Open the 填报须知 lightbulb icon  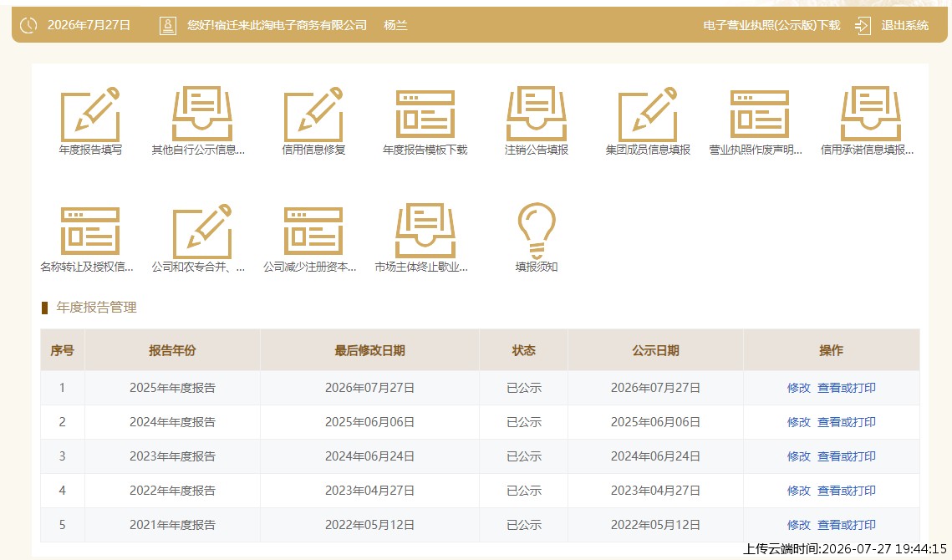[537, 231]
